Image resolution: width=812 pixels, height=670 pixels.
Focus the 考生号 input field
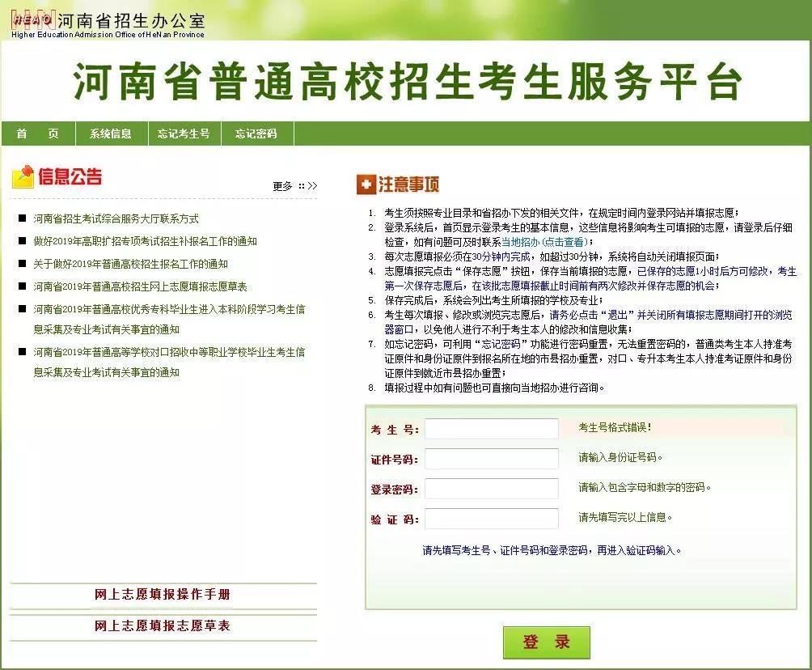tap(491, 429)
